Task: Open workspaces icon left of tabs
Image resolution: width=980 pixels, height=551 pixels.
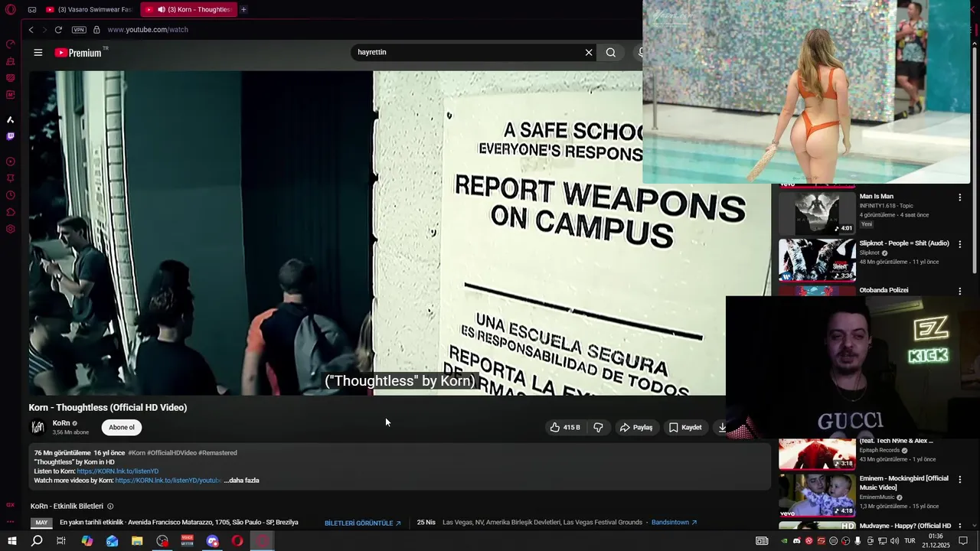Action: [32, 10]
